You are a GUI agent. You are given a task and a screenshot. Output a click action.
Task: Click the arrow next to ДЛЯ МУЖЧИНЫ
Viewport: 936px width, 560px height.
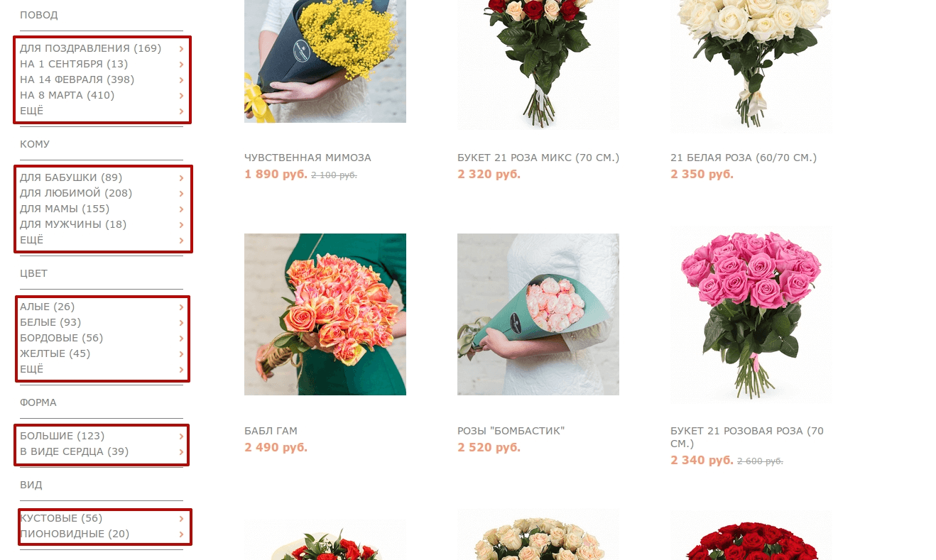[181, 225]
